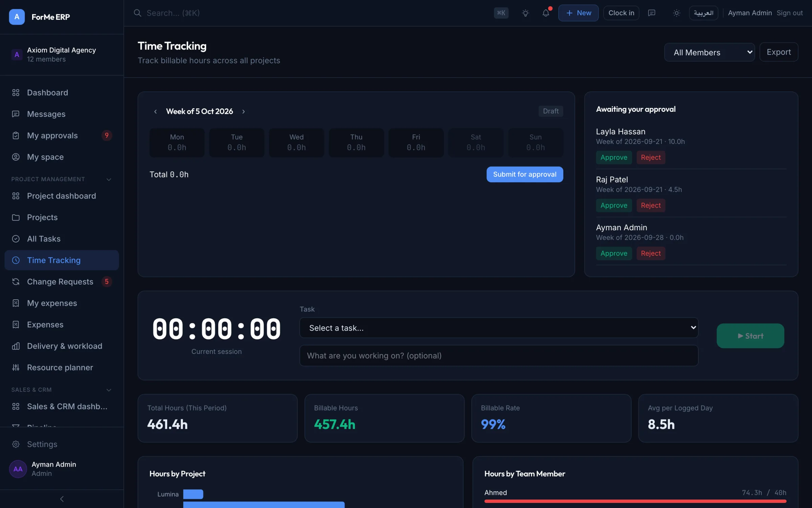The width and height of the screenshot is (812, 508).
Task: Click Change Requests refresh icon
Action: [x=16, y=282]
